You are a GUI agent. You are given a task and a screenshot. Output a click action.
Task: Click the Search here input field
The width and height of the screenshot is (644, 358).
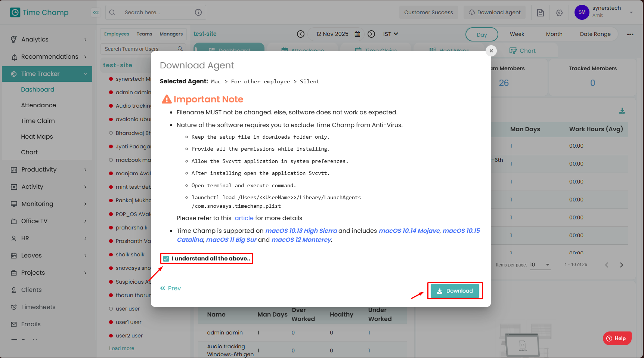click(x=156, y=12)
